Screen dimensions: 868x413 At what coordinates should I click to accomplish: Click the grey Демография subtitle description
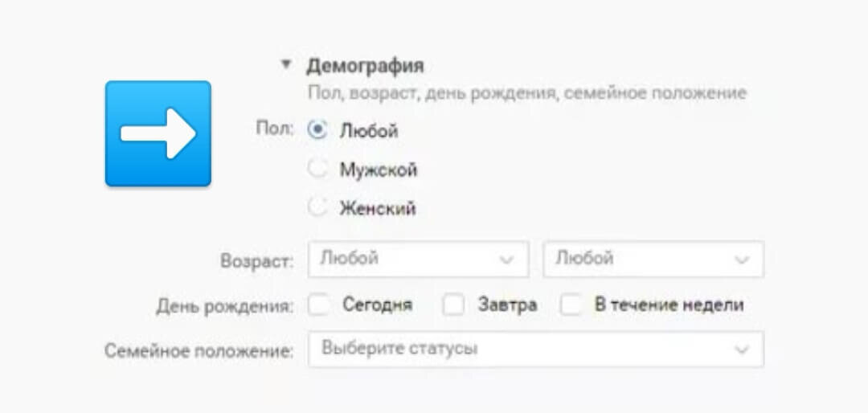click(x=527, y=92)
